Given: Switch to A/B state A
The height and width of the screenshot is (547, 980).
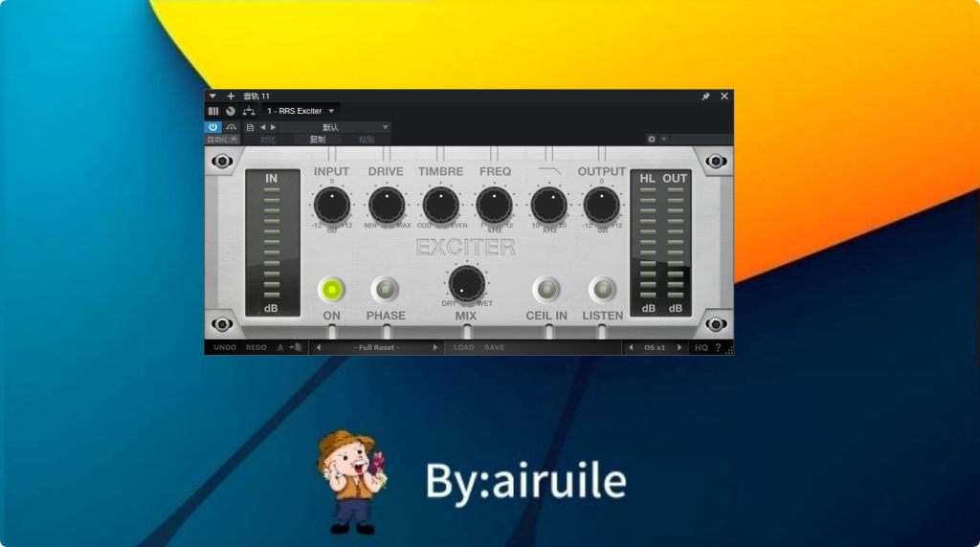Looking at the screenshot, I should 280,348.
